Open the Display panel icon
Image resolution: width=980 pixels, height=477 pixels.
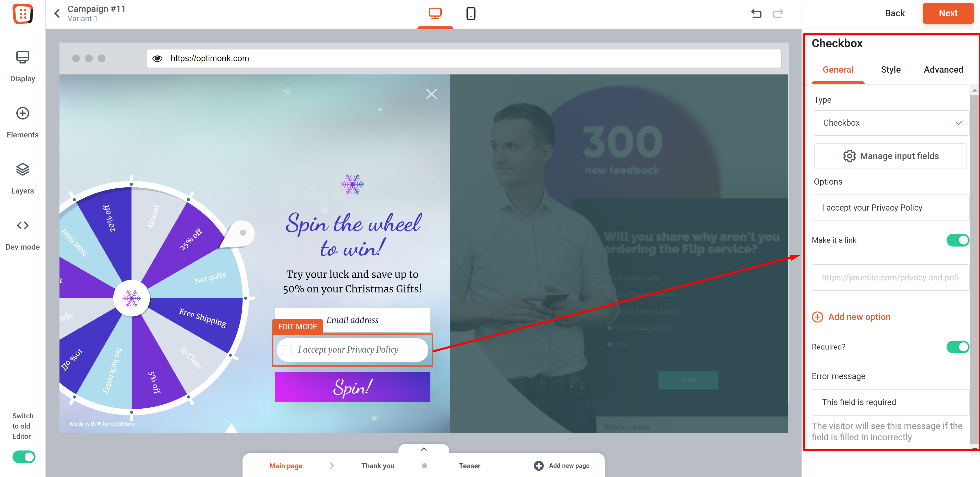[22, 57]
